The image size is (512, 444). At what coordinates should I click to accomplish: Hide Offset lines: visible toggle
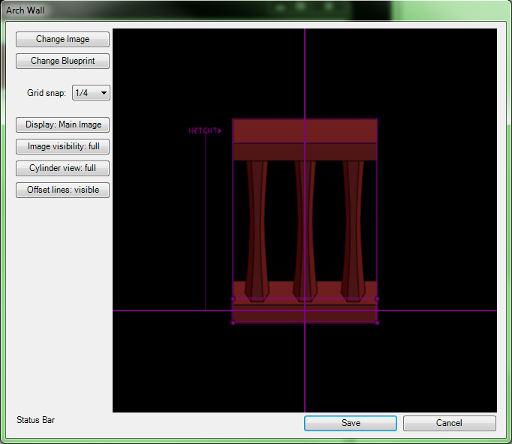point(63,190)
